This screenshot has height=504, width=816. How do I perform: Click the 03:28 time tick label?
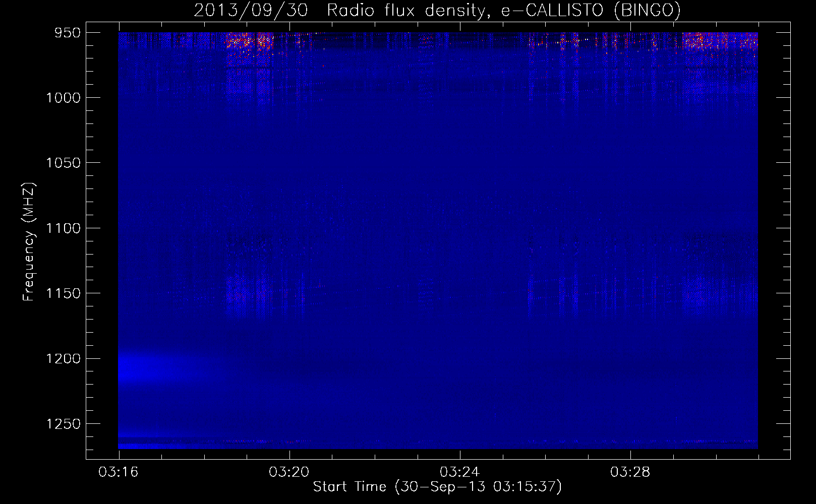[630, 472]
